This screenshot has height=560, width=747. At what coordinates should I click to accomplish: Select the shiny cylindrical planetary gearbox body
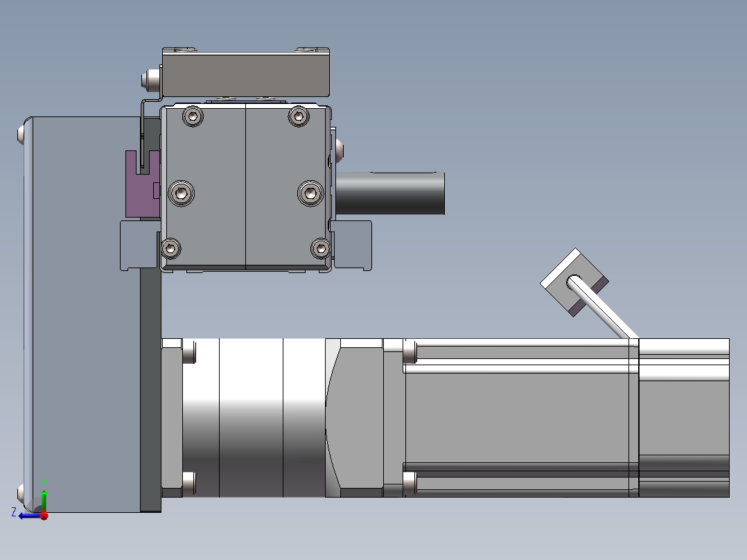point(254,418)
